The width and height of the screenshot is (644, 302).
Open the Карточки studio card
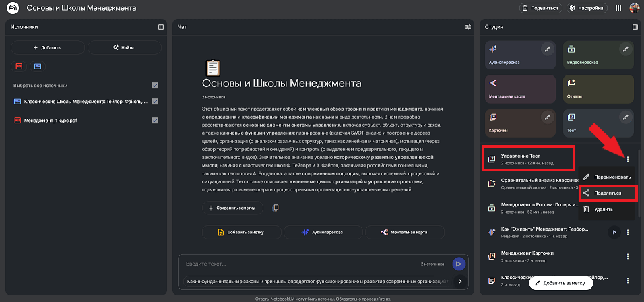[520, 123]
